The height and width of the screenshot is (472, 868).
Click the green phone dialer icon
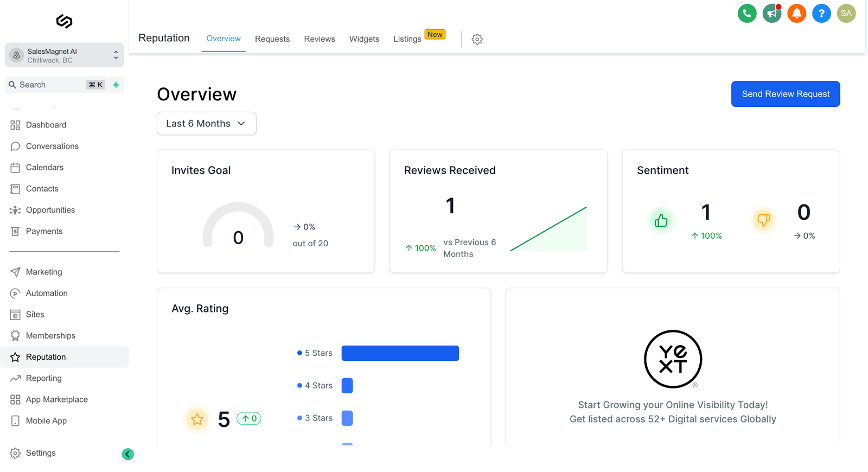[x=747, y=14]
